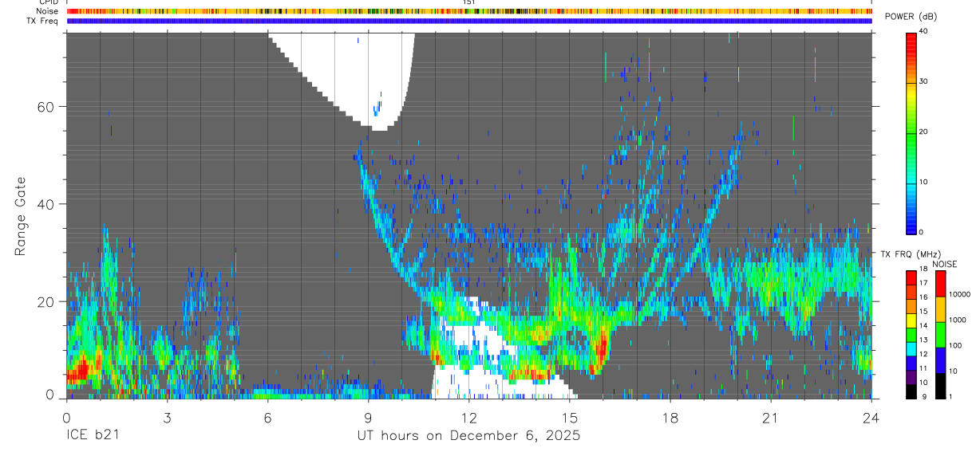The image size is (980, 452).
Task: Click the Range Gate y-axis title
Action: coord(20,216)
